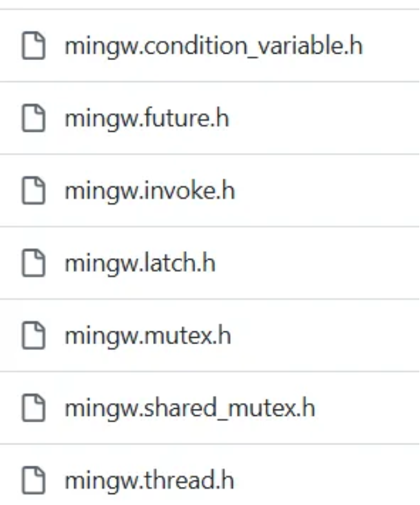Click the document icon beside mingw.thread.h
Screen dimensions: 420x505
[x=34, y=480]
